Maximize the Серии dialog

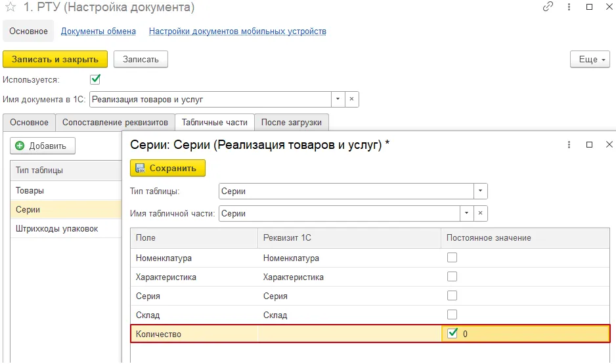[589, 145]
